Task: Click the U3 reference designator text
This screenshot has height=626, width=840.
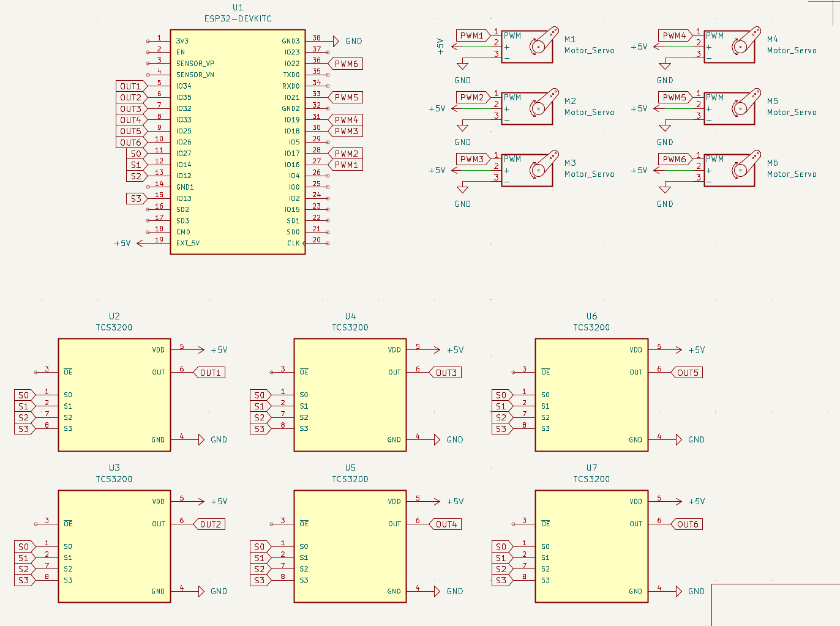Action: [114, 468]
